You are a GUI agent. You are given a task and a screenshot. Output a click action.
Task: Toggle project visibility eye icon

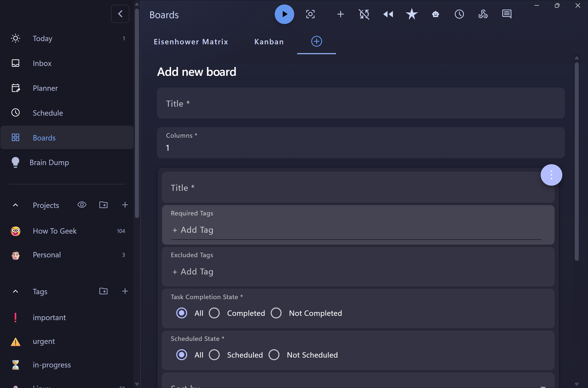pyautogui.click(x=82, y=205)
